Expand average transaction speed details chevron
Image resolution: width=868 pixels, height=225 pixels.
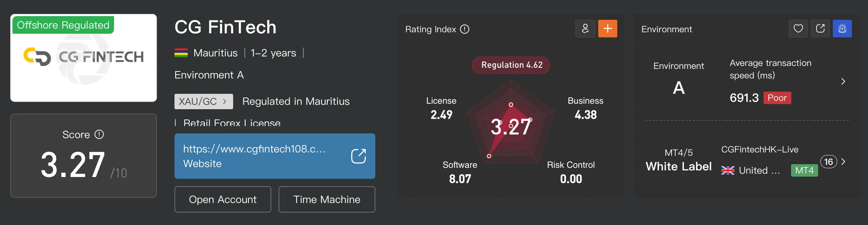tap(843, 81)
